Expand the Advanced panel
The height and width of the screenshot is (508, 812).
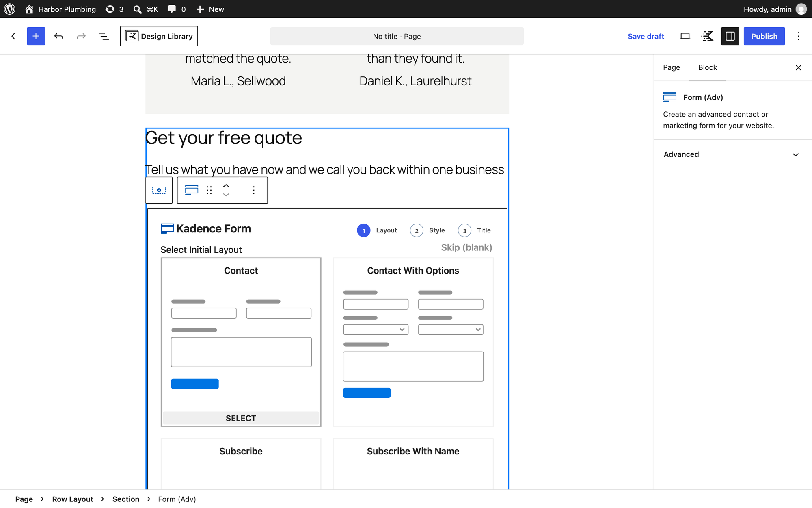pos(732,154)
